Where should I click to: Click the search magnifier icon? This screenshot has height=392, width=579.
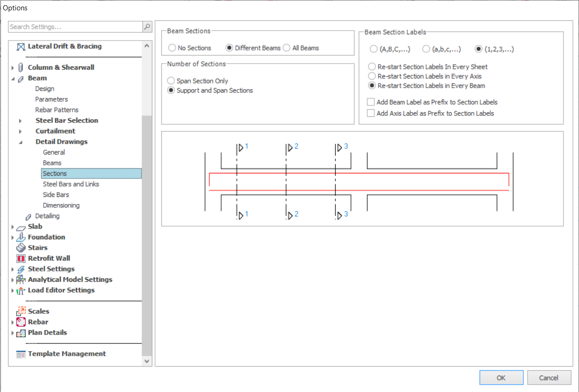(x=147, y=27)
